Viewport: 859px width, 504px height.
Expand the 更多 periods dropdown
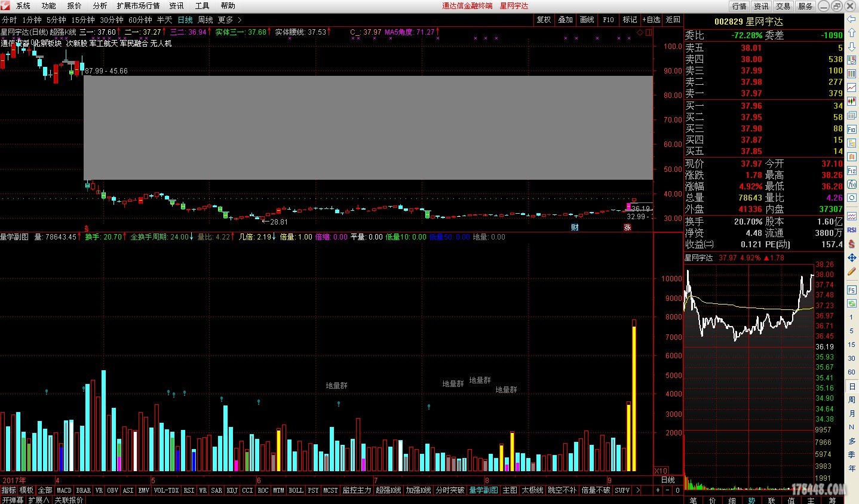229,20
